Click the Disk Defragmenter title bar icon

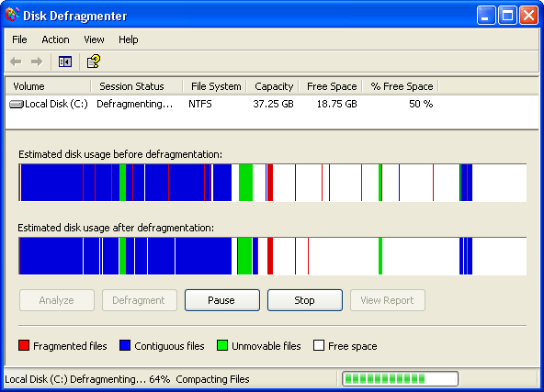[12, 15]
